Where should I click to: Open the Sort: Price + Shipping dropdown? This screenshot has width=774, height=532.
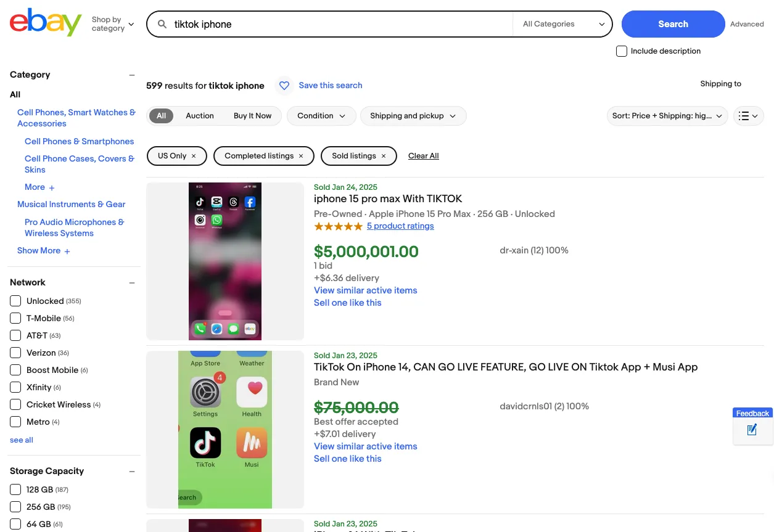click(667, 116)
